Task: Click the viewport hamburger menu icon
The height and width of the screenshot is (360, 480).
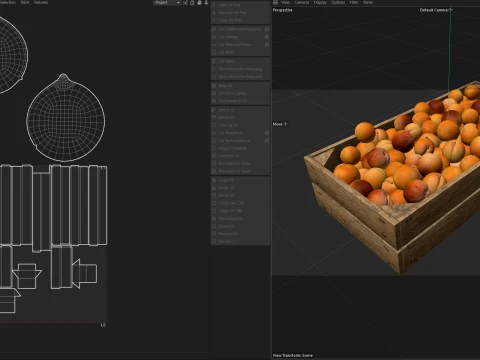Action: click(275, 2)
